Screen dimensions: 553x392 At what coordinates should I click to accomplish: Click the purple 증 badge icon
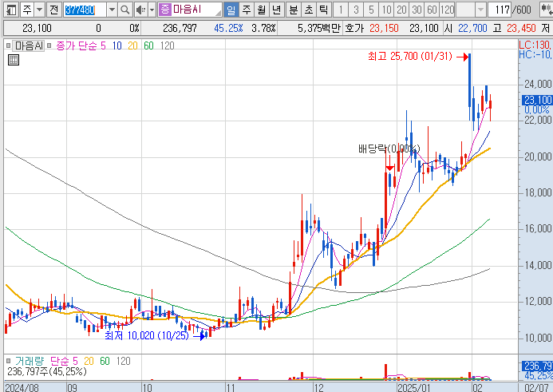click(164, 10)
